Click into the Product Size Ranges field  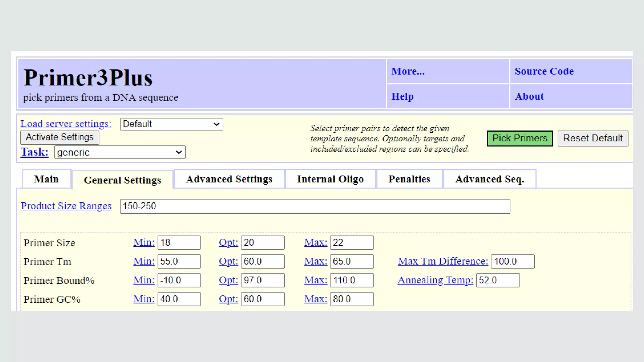[x=314, y=206]
